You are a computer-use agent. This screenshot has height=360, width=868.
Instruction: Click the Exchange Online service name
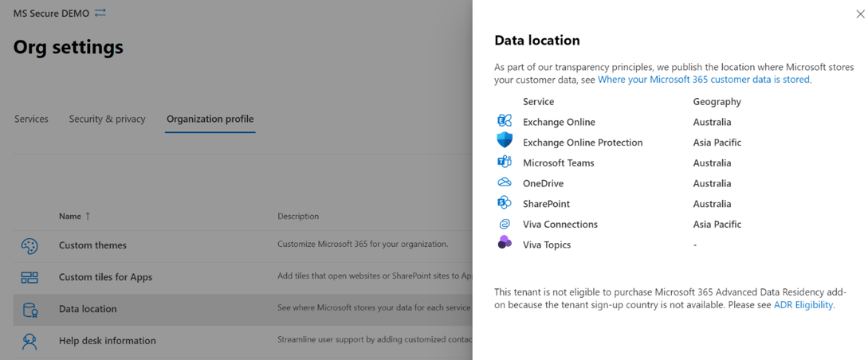click(559, 122)
